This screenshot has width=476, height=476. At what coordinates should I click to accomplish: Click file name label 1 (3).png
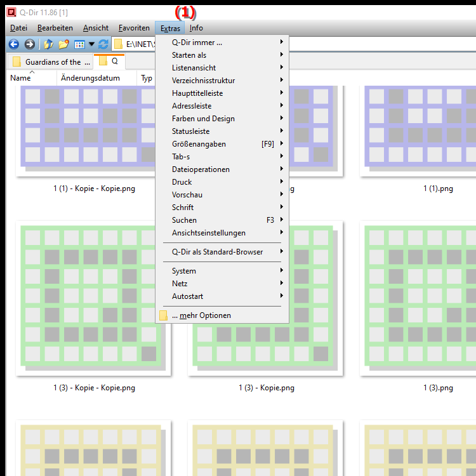pos(438,388)
